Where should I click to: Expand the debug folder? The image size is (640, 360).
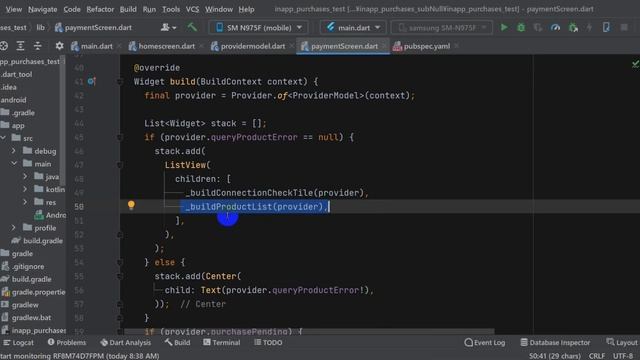[13, 151]
